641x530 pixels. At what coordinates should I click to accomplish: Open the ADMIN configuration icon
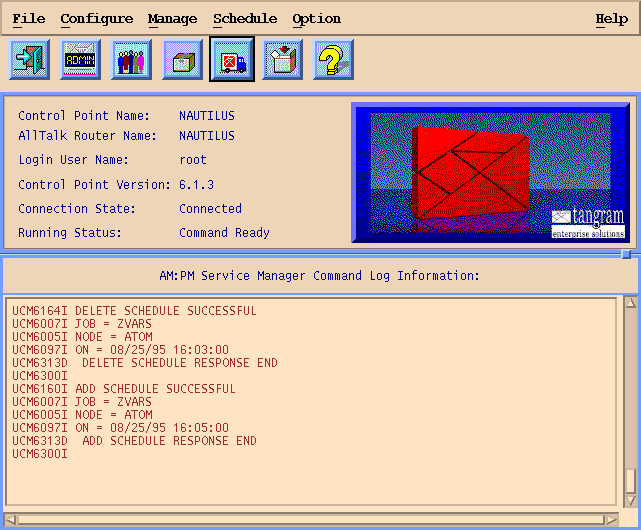tap(80, 60)
